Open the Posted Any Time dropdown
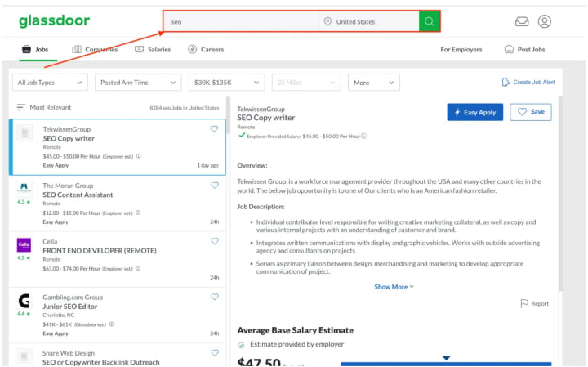Viewport: 588px width, 367px height. pos(138,83)
